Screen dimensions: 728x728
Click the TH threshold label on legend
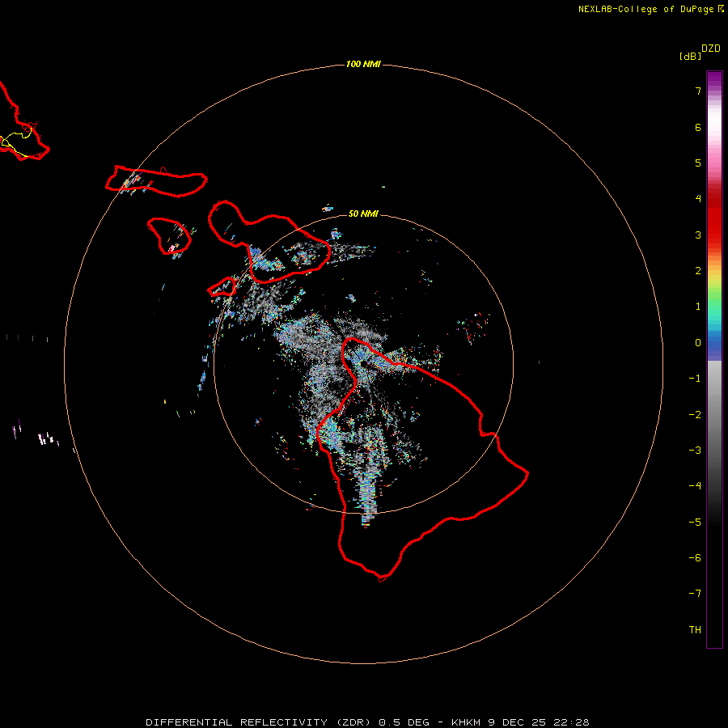(x=695, y=630)
